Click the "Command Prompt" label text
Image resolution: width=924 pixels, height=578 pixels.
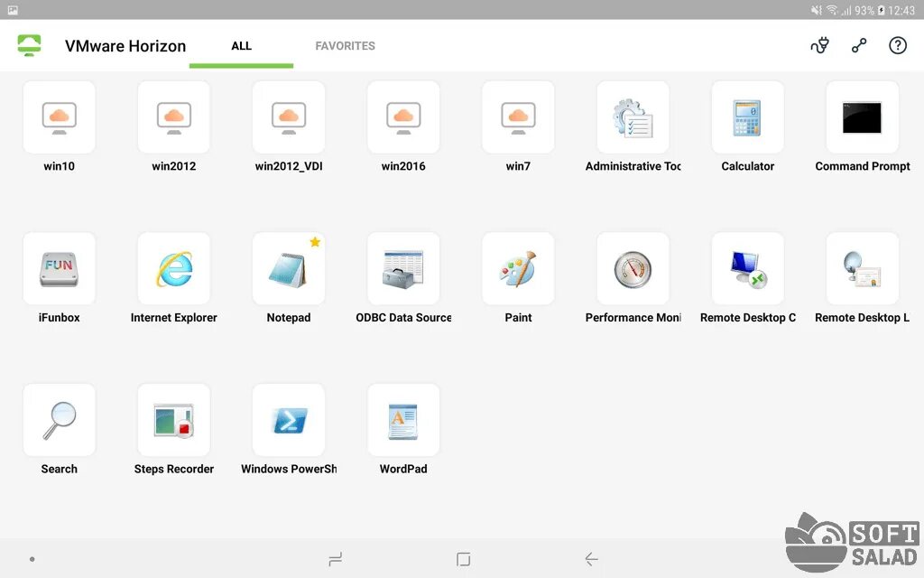click(863, 166)
